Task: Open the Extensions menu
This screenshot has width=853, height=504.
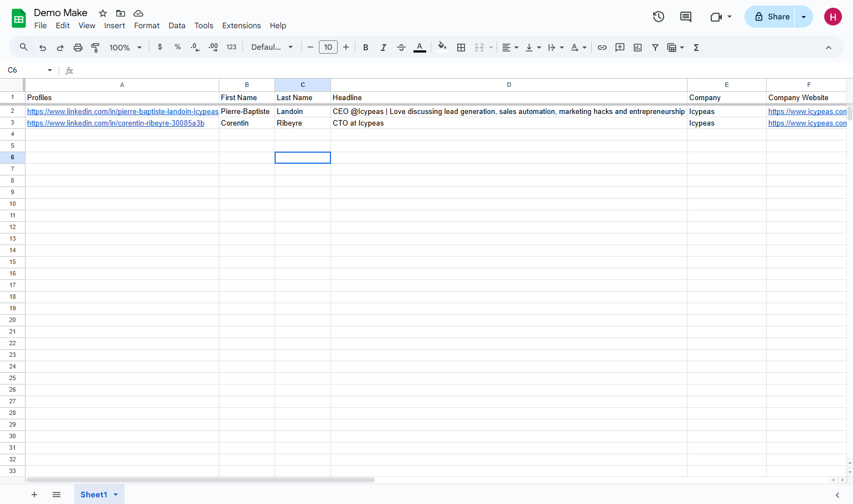Action: (x=241, y=25)
